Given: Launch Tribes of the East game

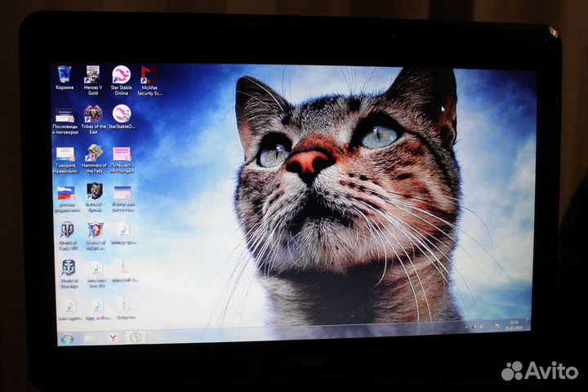Looking at the screenshot, I should point(93,114).
